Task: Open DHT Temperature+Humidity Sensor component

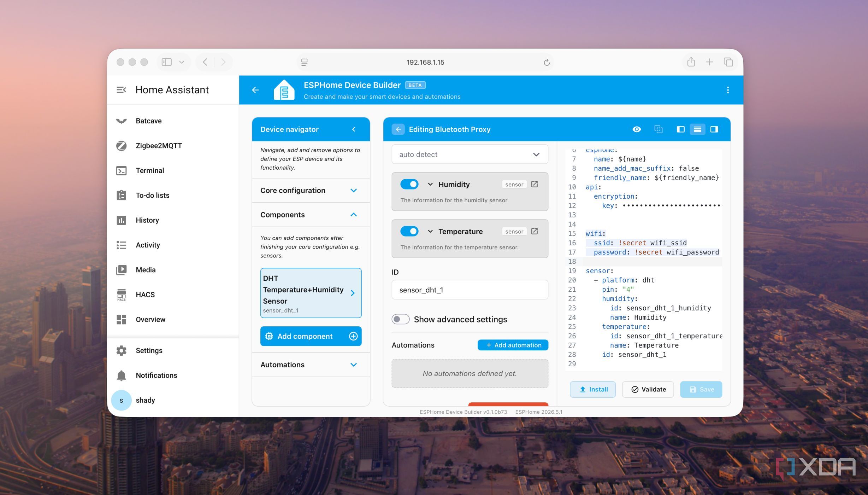Action: pos(311,293)
